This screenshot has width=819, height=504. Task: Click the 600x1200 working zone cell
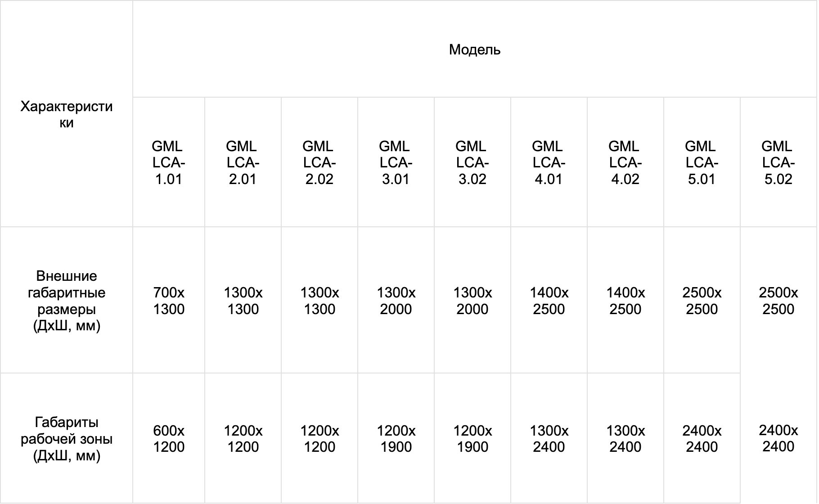[169, 439]
